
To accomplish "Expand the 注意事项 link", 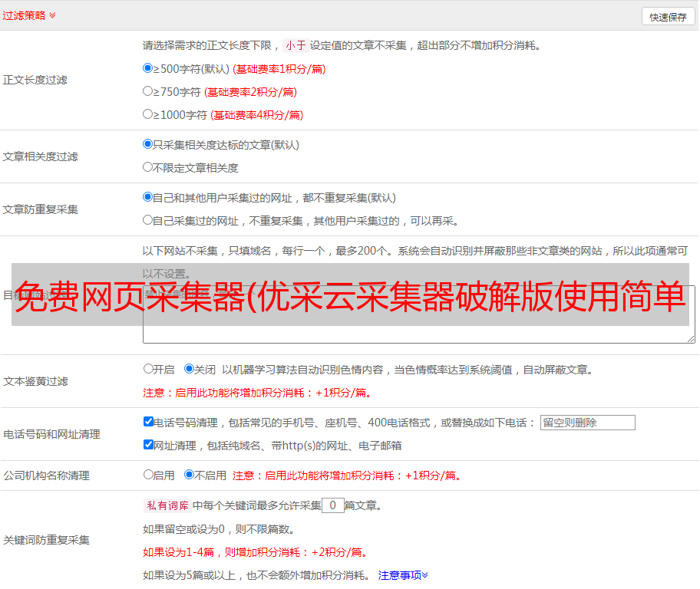I will click(x=403, y=575).
